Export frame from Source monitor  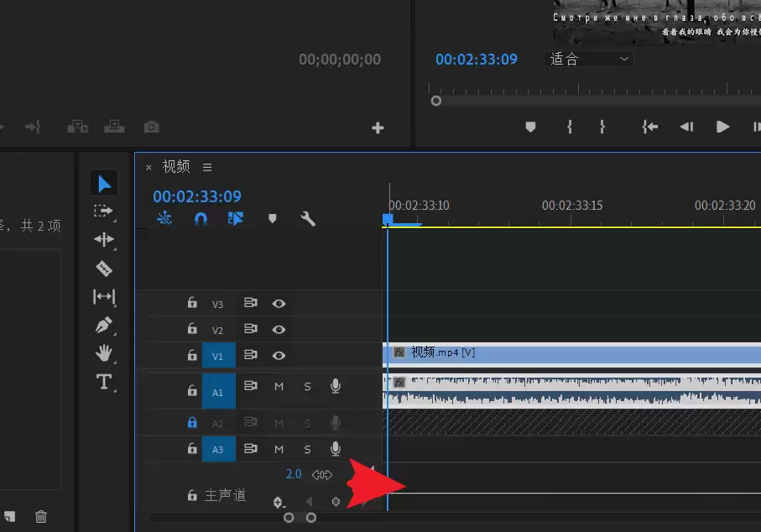click(x=151, y=128)
